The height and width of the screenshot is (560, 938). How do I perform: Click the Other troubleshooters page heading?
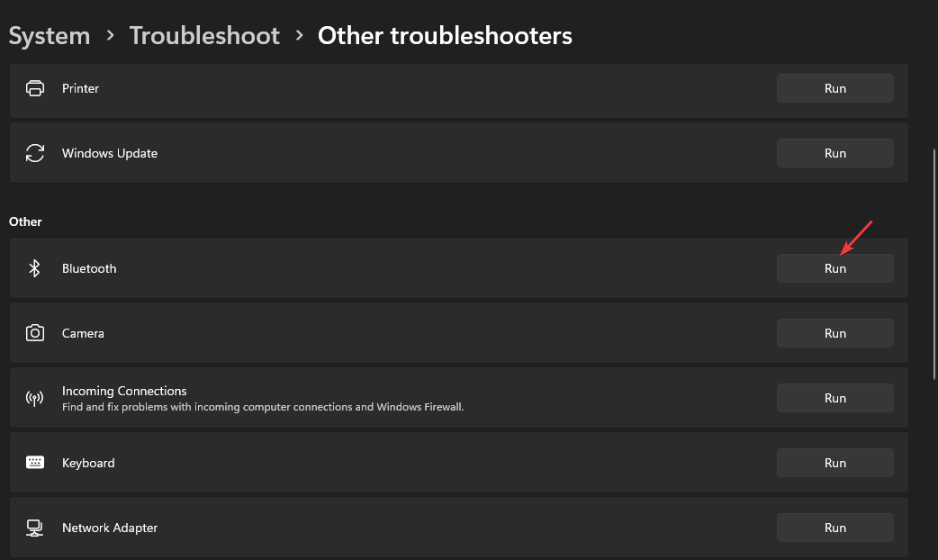coord(445,36)
